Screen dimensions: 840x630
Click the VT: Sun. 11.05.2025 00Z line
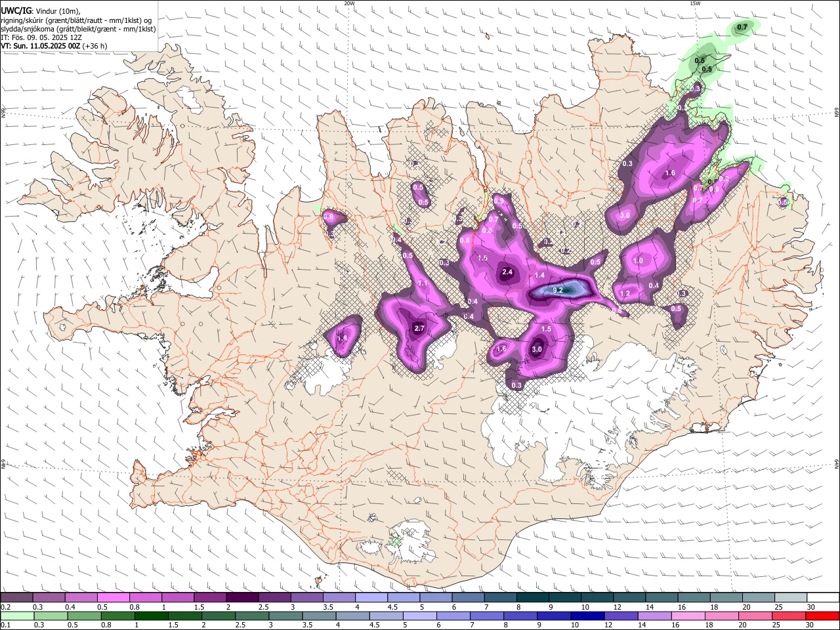54,46
